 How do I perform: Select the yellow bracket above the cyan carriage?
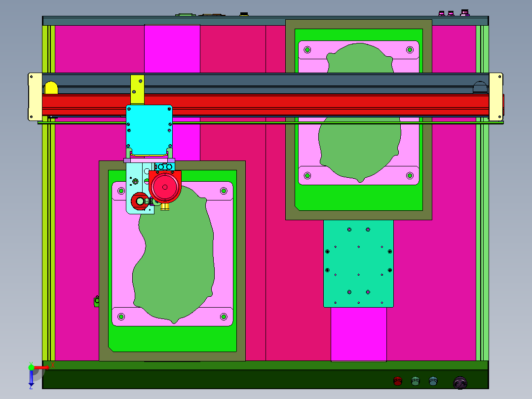(x=137, y=90)
